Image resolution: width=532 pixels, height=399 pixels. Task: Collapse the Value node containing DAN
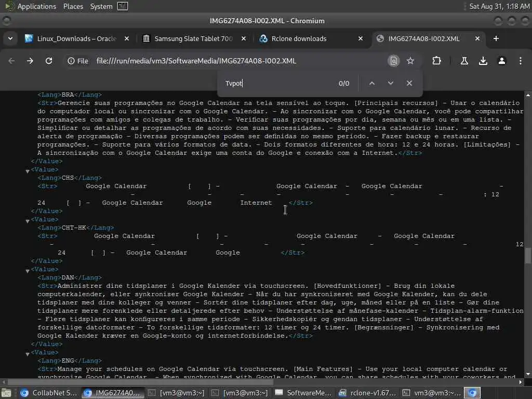pyautogui.click(x=28, y=271)
